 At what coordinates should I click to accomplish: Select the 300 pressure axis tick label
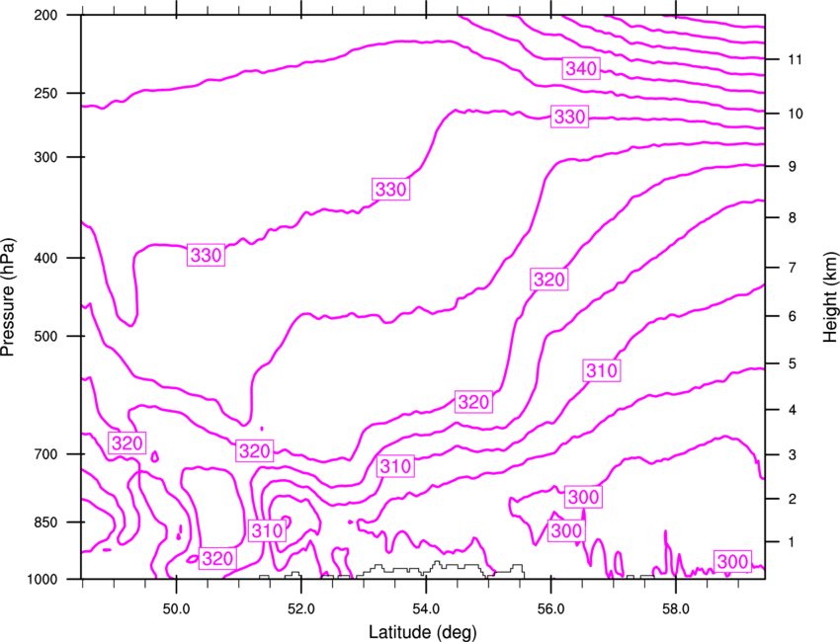[45, 157]
